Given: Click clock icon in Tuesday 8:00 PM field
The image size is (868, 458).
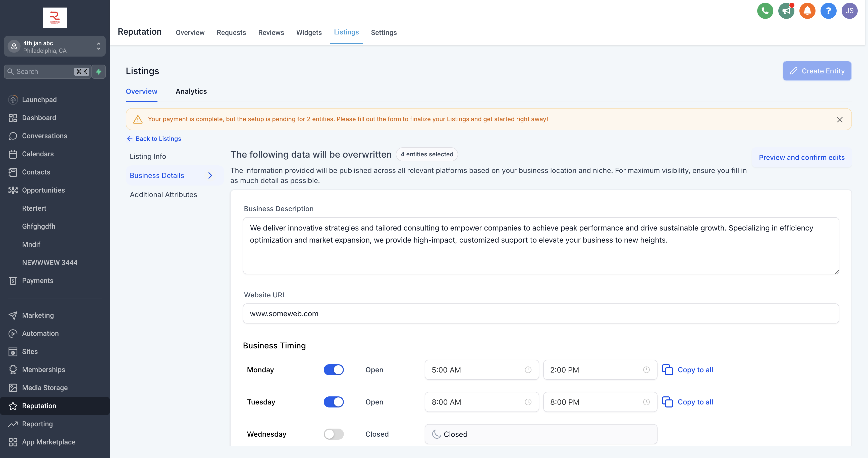Looking at the screenshot, I should (x=646, y=402).
